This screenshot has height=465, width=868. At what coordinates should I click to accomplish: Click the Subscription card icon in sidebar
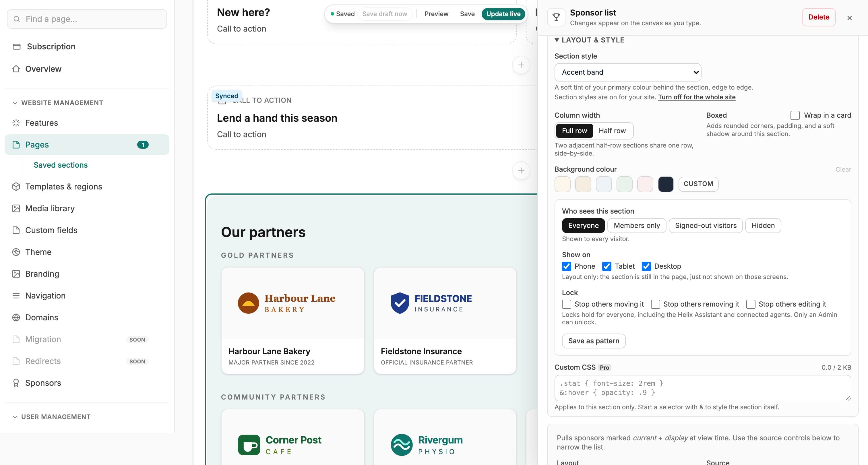[16, 46]
